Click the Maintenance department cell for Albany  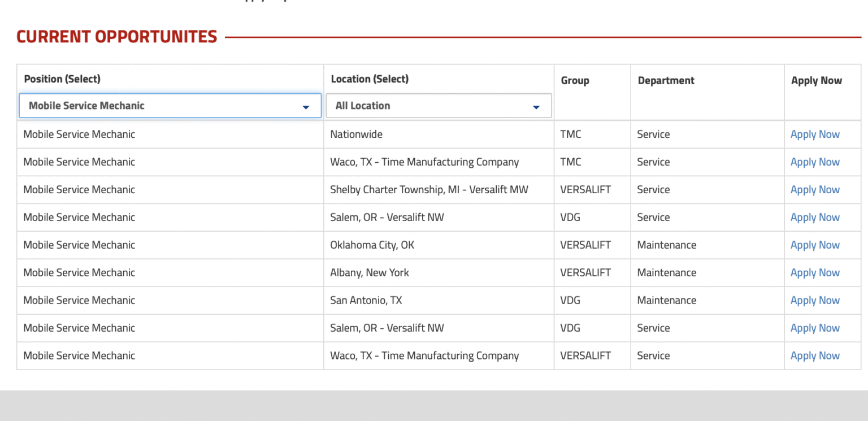point(666,273)
